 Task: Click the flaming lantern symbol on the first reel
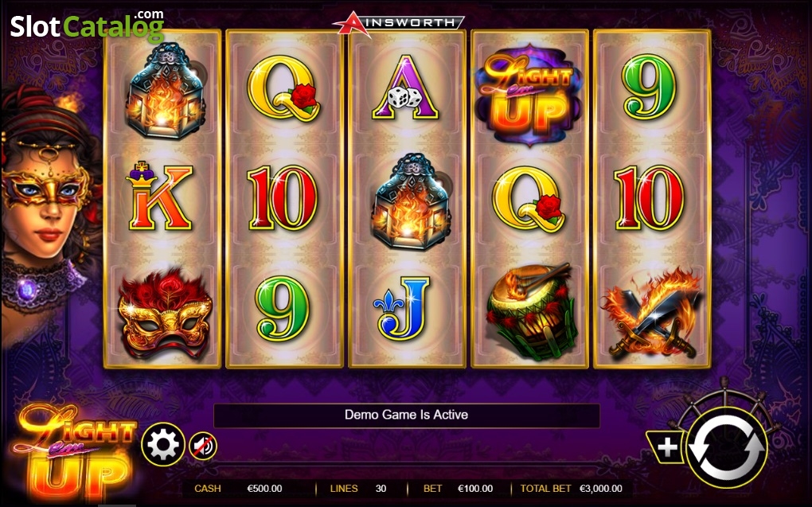(x=165, y=92)
